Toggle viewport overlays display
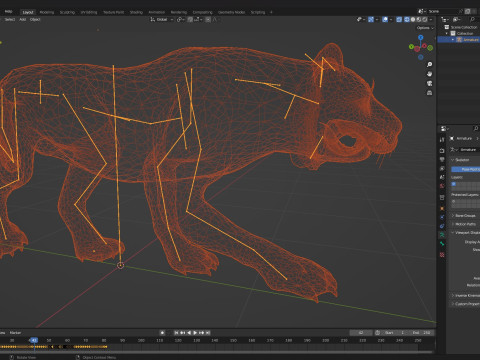The image size is (480, 360). pos(385,20)
